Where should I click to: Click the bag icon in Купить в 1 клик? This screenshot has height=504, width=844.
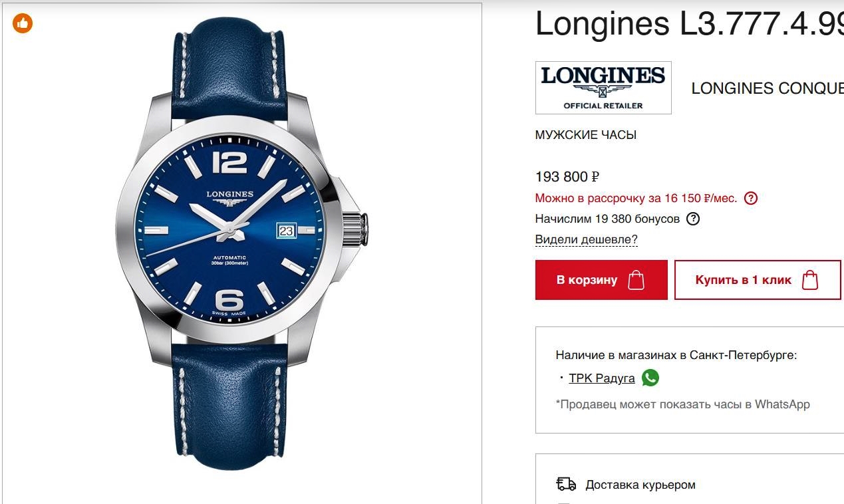(x=810, y=280)
